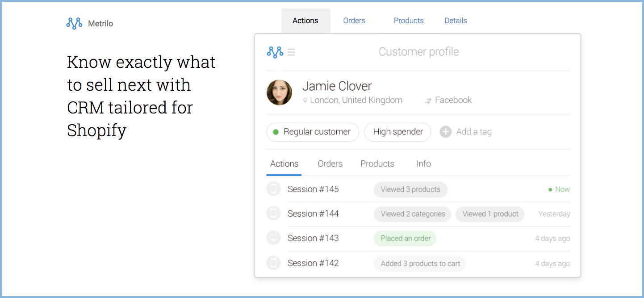This screenshot has height=298, width=644.
Task: Click the Regular customer tag
Action: click(313, 132)
